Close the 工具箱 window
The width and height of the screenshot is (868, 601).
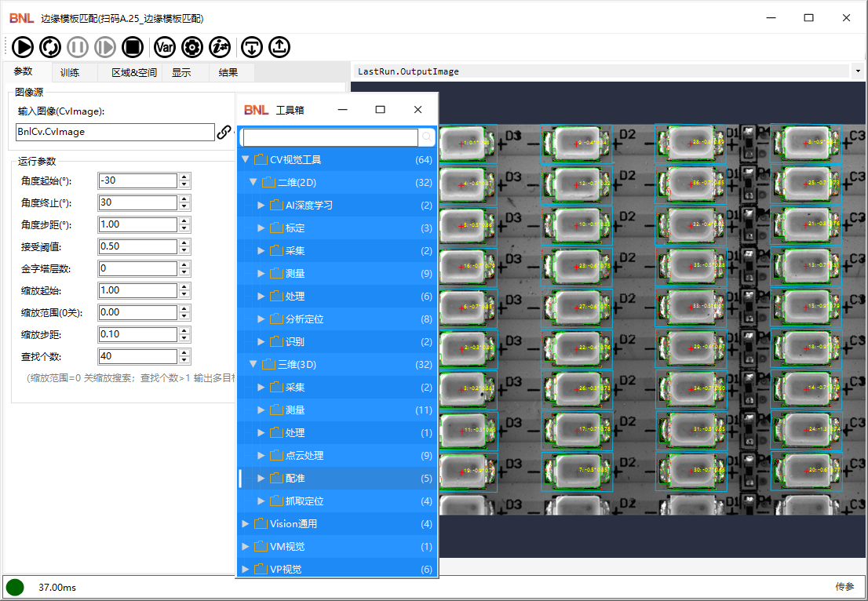(x=418, y=110)
